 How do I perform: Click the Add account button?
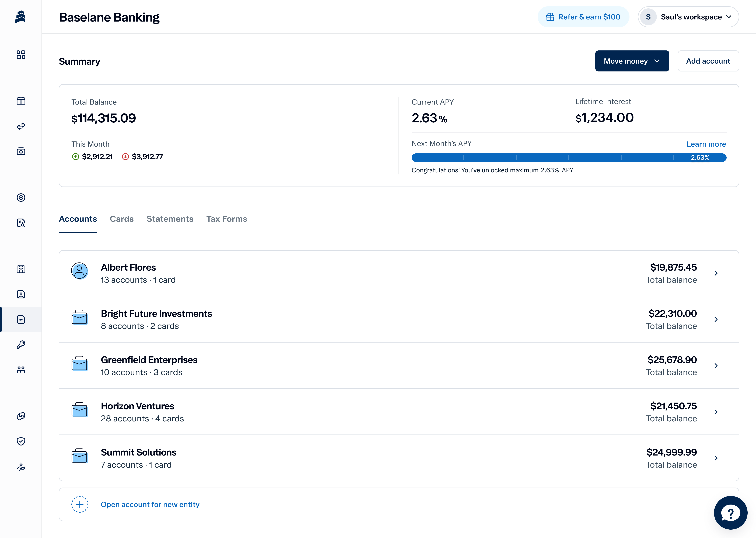(708, 61)
